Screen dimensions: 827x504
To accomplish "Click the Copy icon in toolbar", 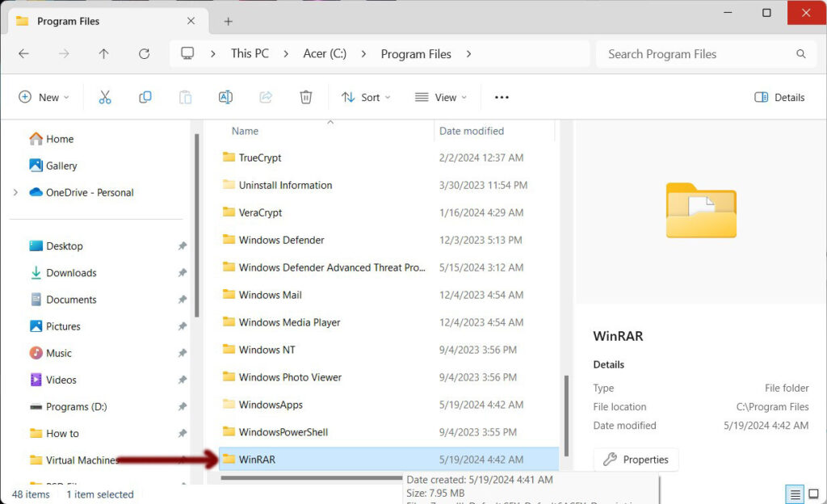I will click(145, 97).
